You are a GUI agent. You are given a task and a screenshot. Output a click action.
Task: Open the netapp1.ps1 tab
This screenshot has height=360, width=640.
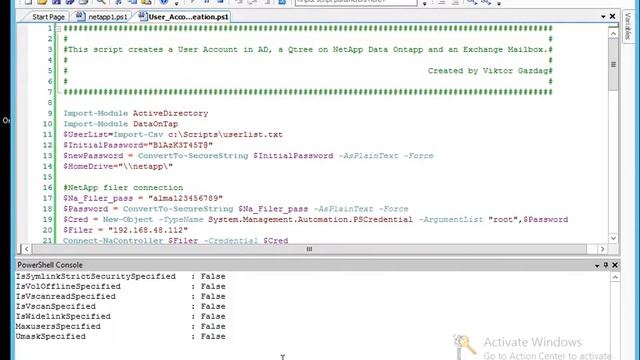click(x=102, y=17)
